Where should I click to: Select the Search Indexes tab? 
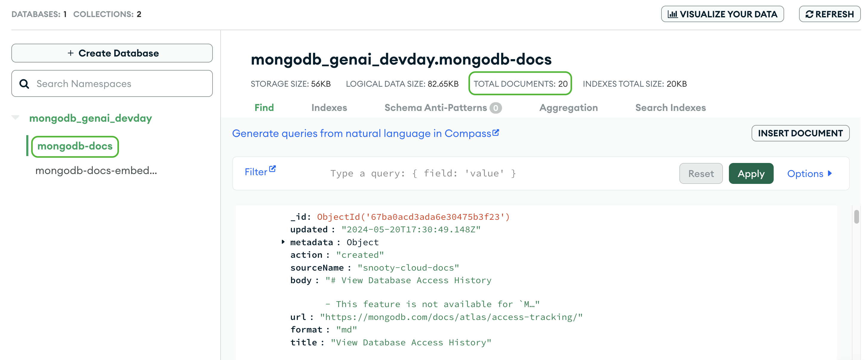670,107
